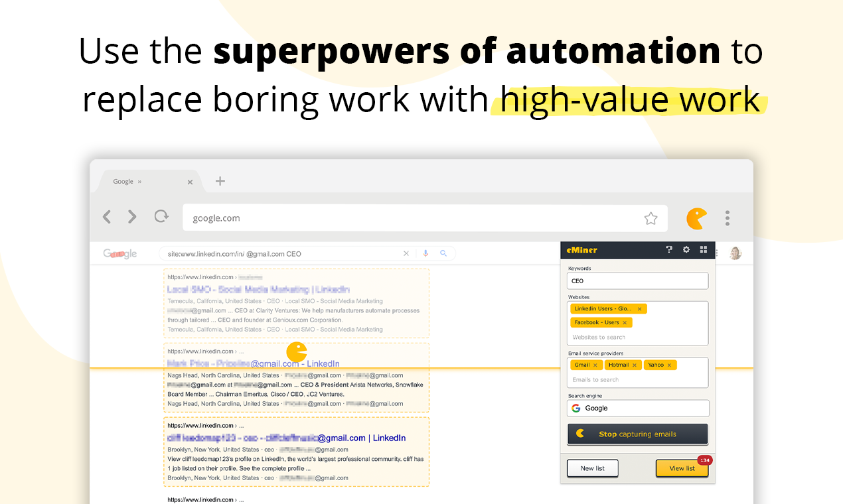
Task: Click the Websites to search input
Action: point(637,338)
